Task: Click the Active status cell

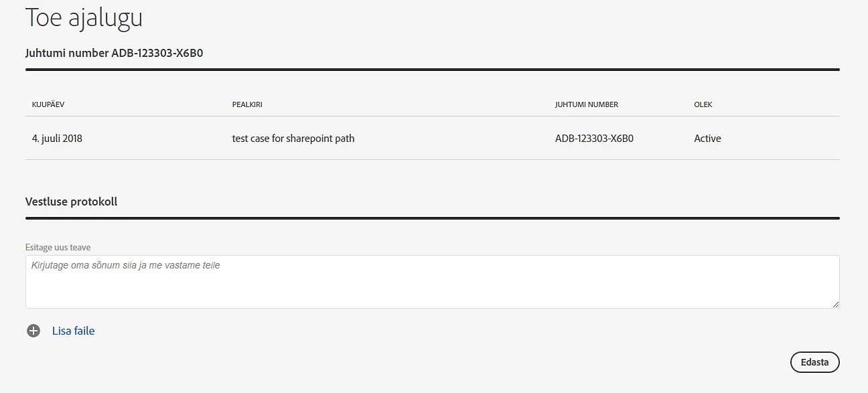Action: click(x=707, y=139)
